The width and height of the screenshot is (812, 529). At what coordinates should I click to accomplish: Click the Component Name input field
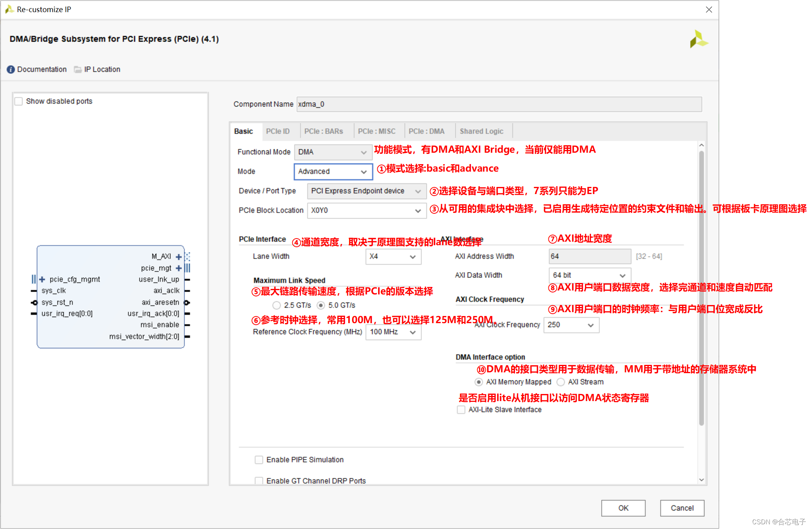498,104
